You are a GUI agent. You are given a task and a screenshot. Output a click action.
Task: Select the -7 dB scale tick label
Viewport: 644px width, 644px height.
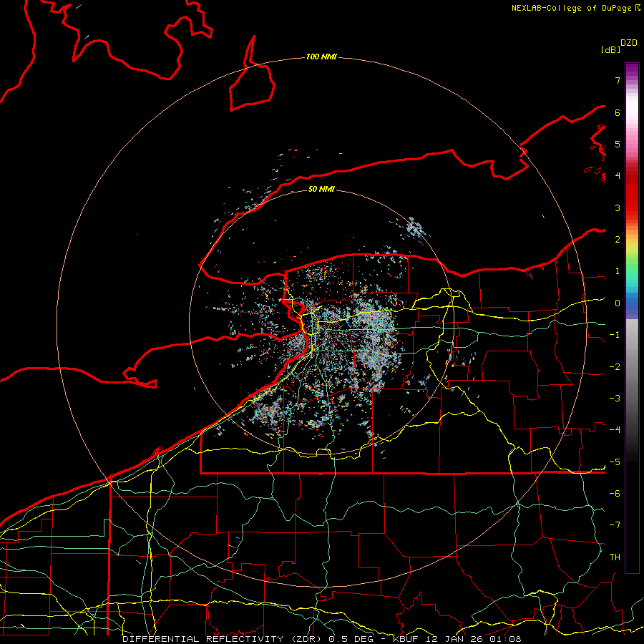615,525
